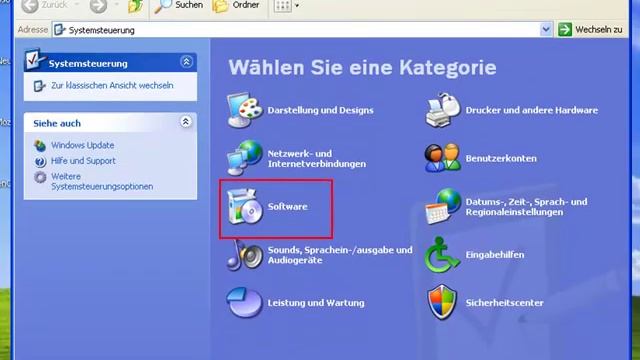The width and height of the screenshot is (640, 360).
Task: Select the Benutzerkonten label
Action: 501,158
